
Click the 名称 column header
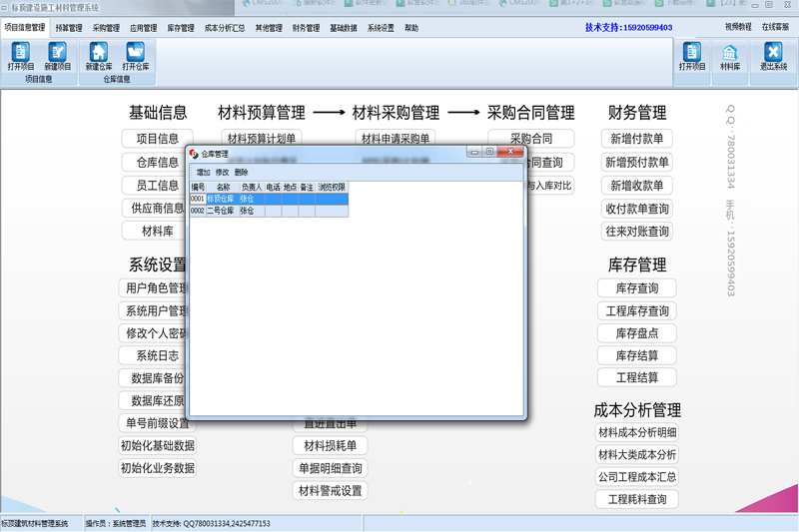pos(223,187)
